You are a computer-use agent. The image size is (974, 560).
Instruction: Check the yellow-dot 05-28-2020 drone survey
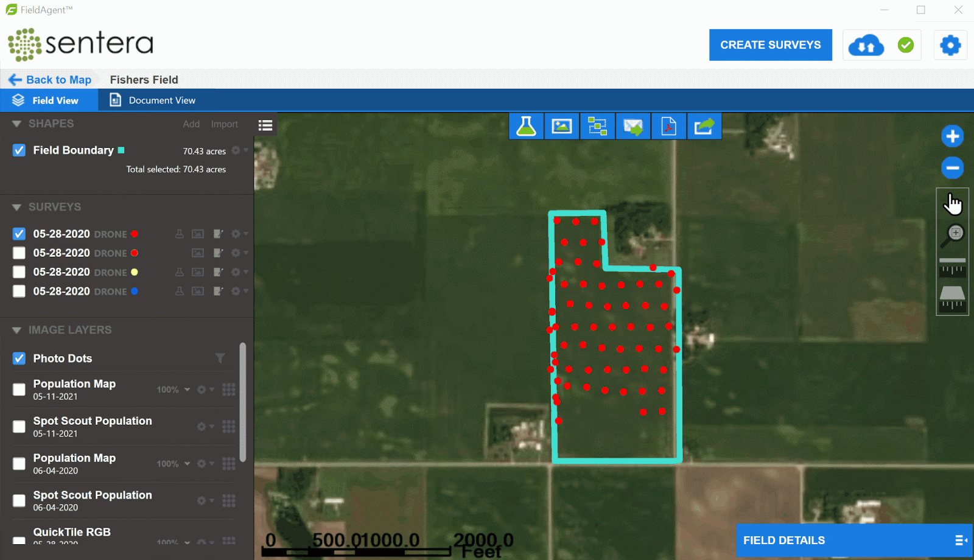point(19,272)
